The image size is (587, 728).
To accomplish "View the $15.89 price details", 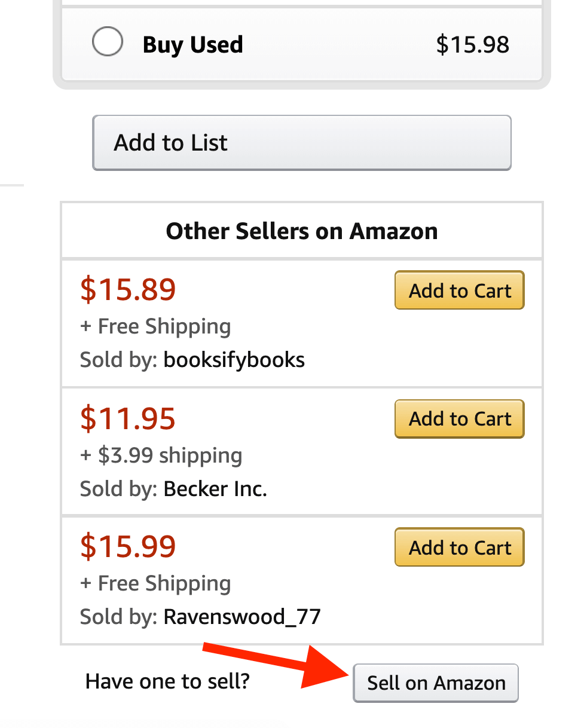I will [x=127, y=289].
